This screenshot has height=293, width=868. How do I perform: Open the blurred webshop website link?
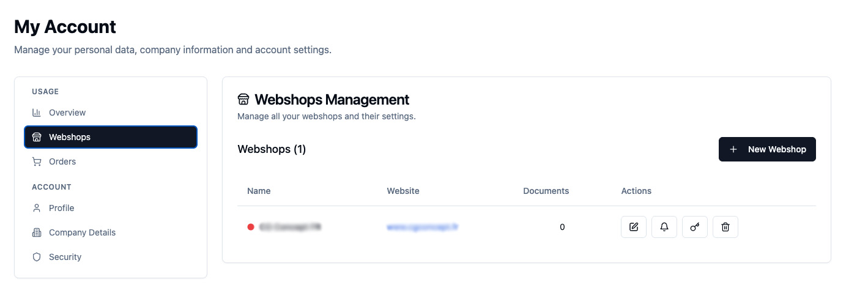click(423, 227)
